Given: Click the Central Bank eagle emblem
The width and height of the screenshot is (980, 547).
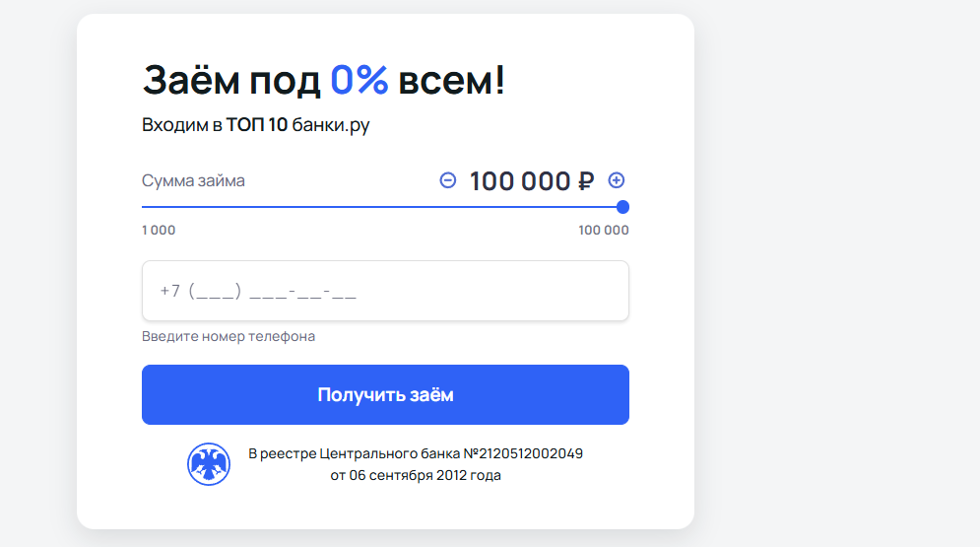Looking at the screenshot, I should tap(208, 464).
